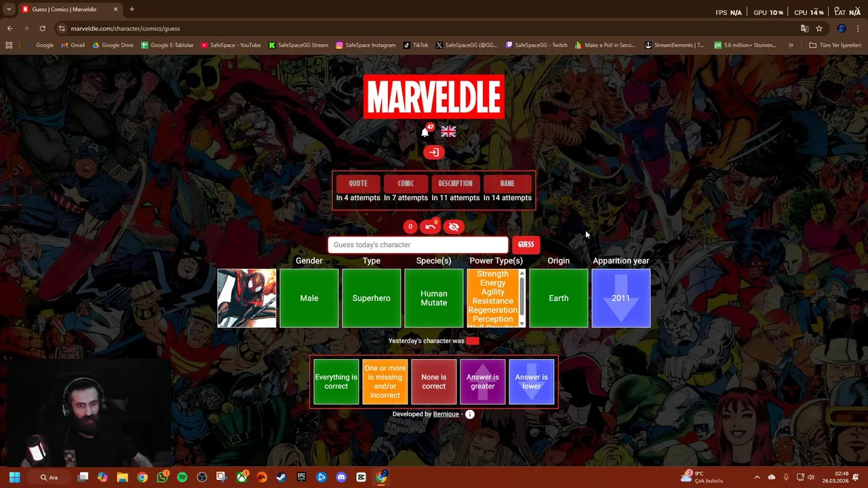Screen dimensions: 868x488
Task: Click into the Guess today's character field
Action: coord(418,245)
